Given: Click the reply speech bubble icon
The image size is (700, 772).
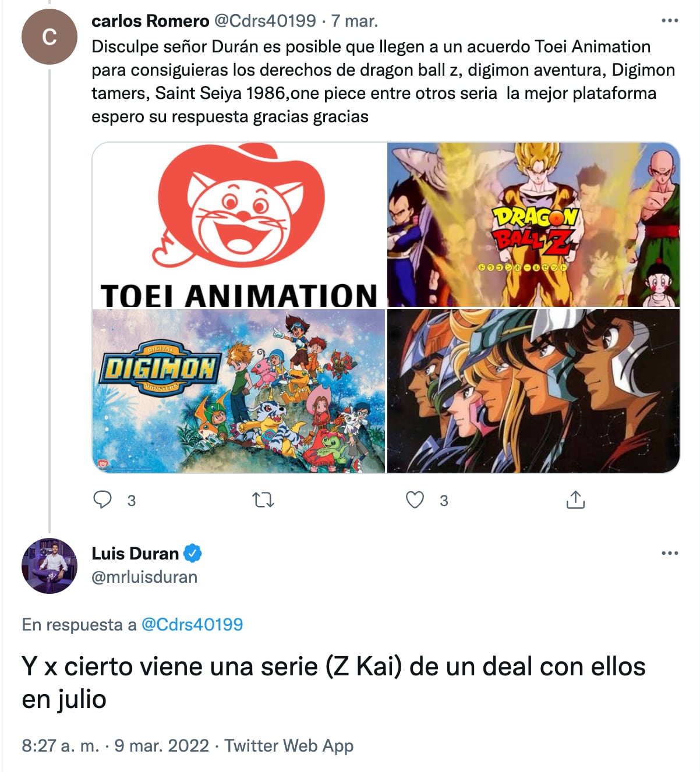Looking at the screenshot, I should click(x=102, y=500).
